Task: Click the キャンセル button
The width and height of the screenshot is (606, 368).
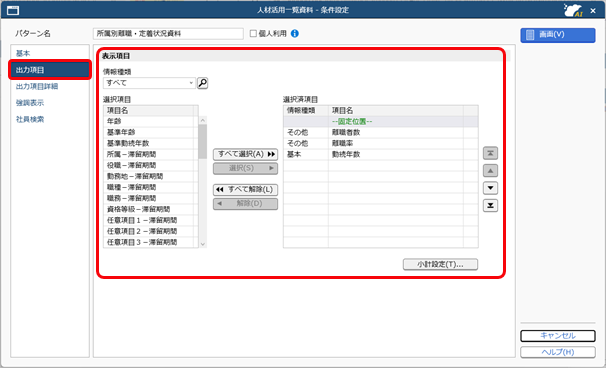Action: pyautogui.click(x=558, y=336)
